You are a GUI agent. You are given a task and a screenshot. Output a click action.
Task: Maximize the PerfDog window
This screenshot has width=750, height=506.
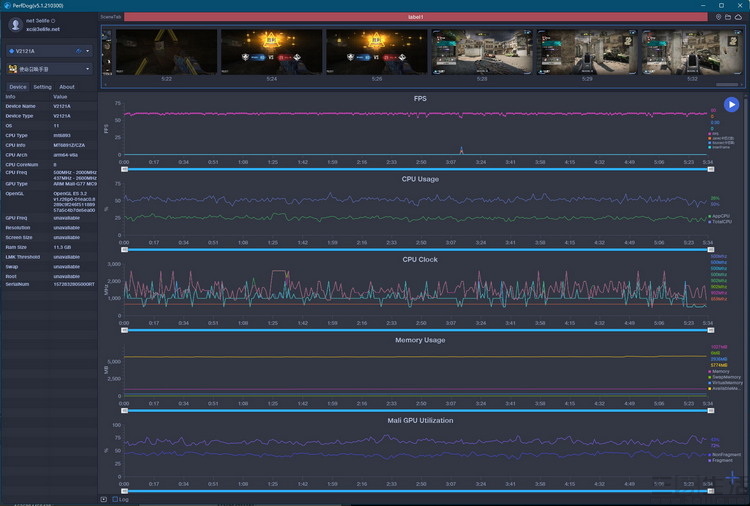pos(721,5)
